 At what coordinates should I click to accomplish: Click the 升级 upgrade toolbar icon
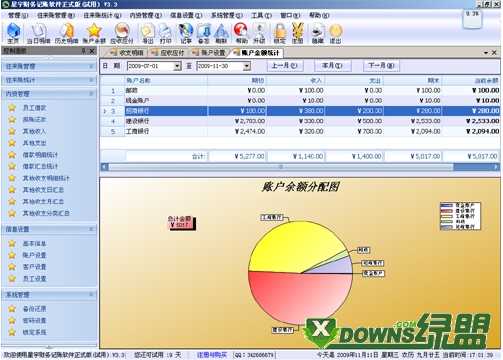click(x=259, y=33)
